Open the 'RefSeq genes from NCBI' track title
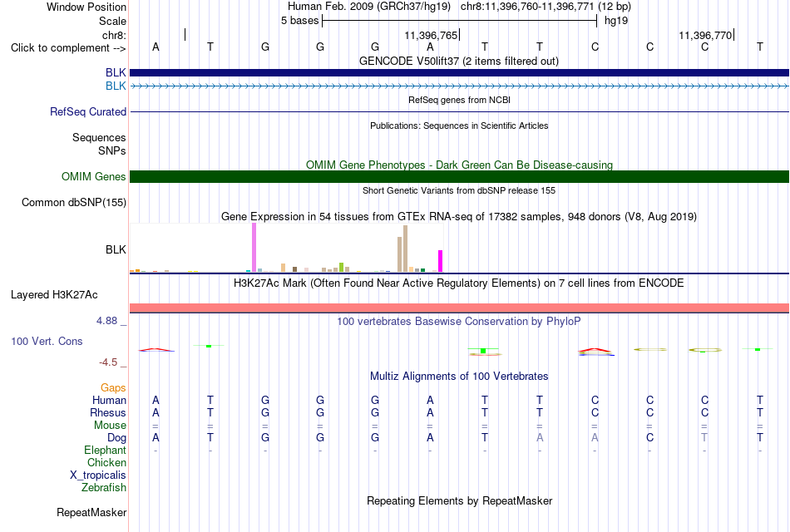 (459, 100)
